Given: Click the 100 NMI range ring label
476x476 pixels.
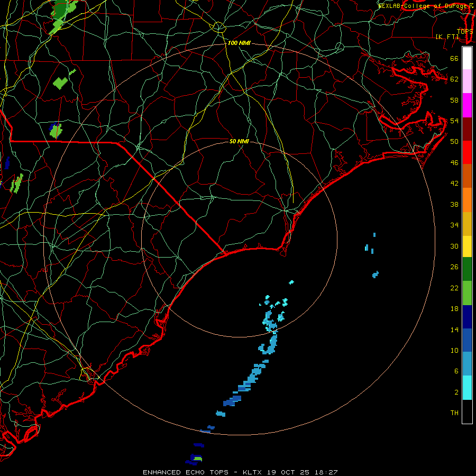Looking at the screenshot, I should point(239,43).
